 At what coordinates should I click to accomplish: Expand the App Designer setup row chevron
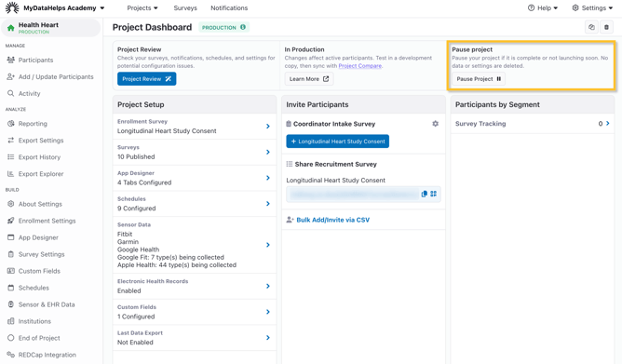pos(268,178)
